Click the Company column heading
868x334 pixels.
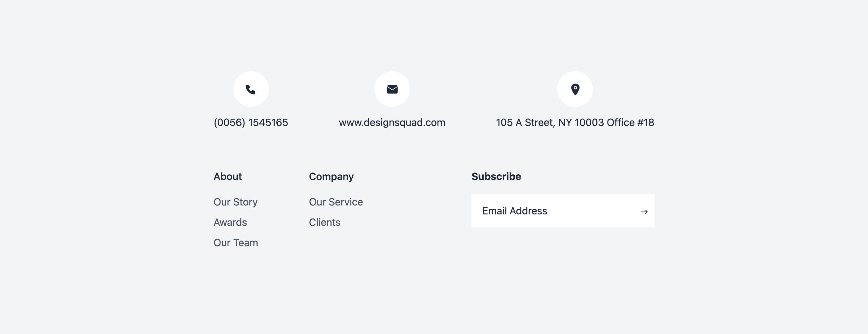331,177
